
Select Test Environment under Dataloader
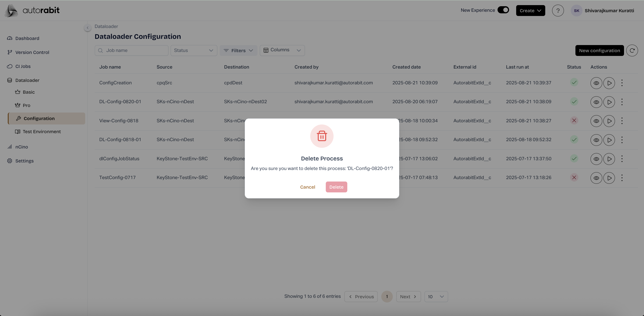(x=41, y=132)
